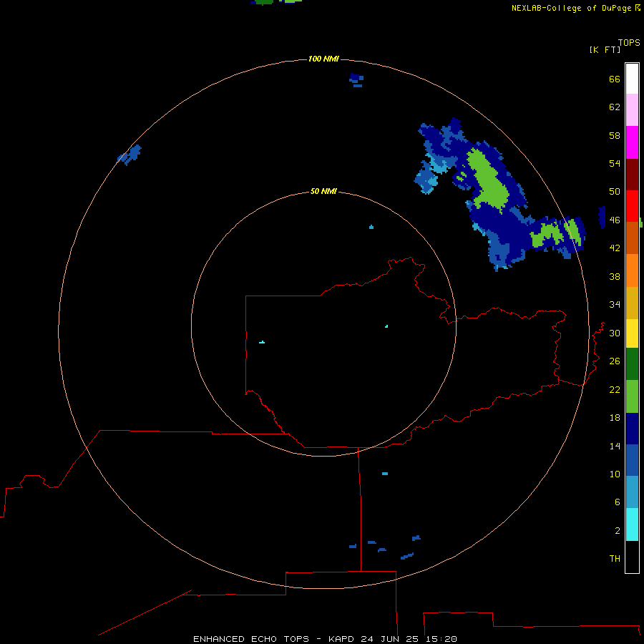Click the '14' legend value
This screenshot has height=644, width=644.
(615, 447)
